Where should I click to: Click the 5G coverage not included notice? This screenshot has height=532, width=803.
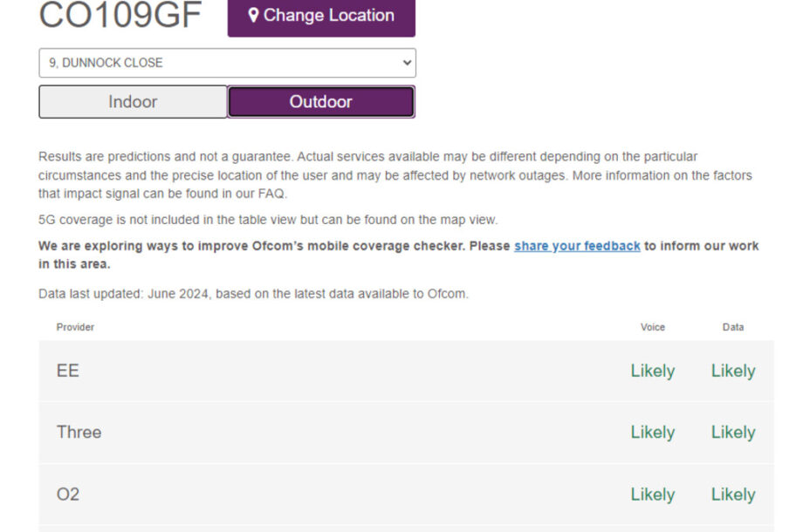coord(268,220)
